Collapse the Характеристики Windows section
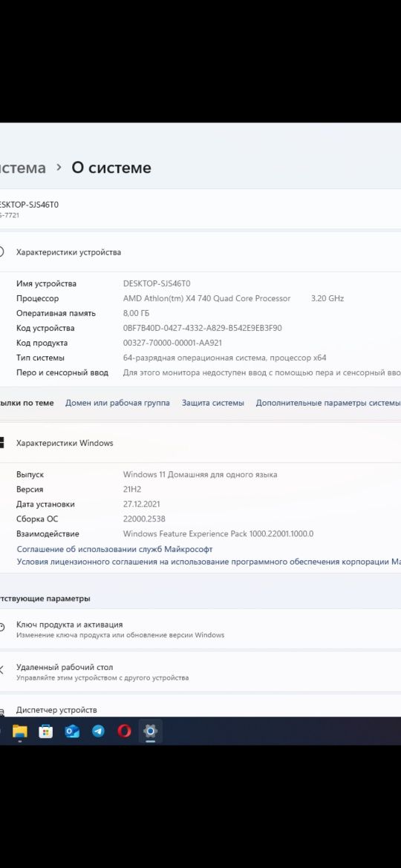 click(x=200, y=443)
